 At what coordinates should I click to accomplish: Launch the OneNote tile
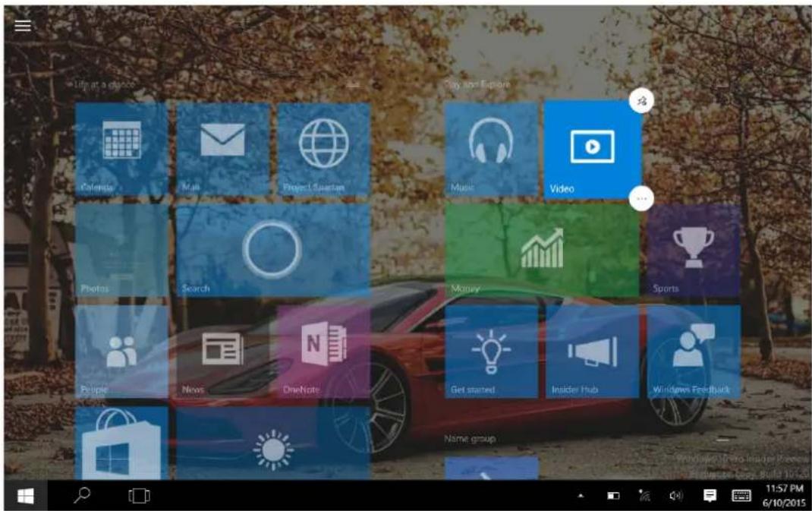pyautogui.click(x=323, y=352)
